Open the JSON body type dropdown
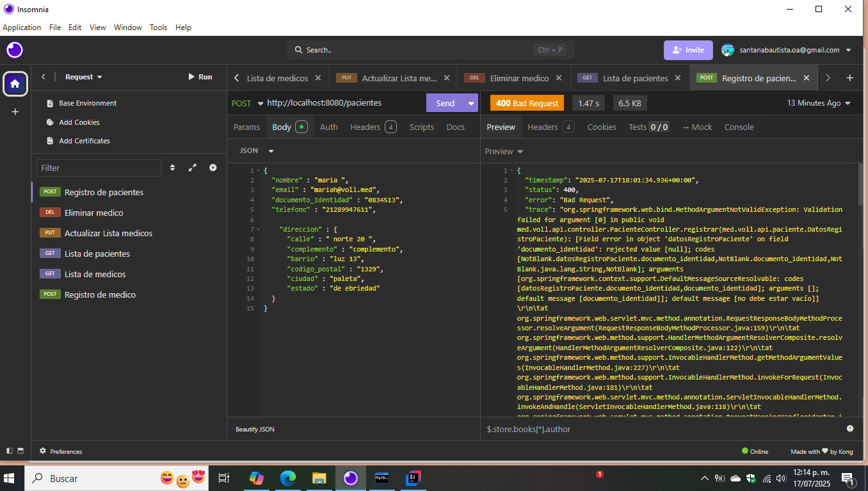 [257, 150]
